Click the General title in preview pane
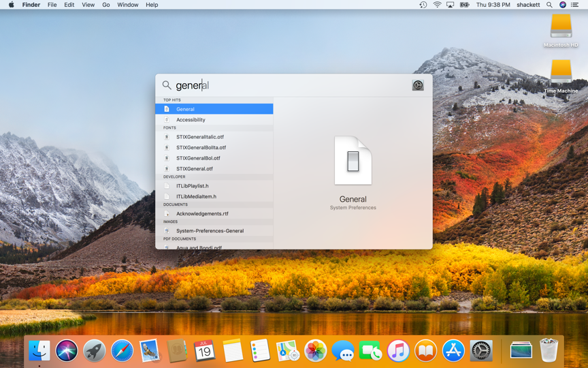This screenshot has height=368, width=588. click(x=353, y=199)
